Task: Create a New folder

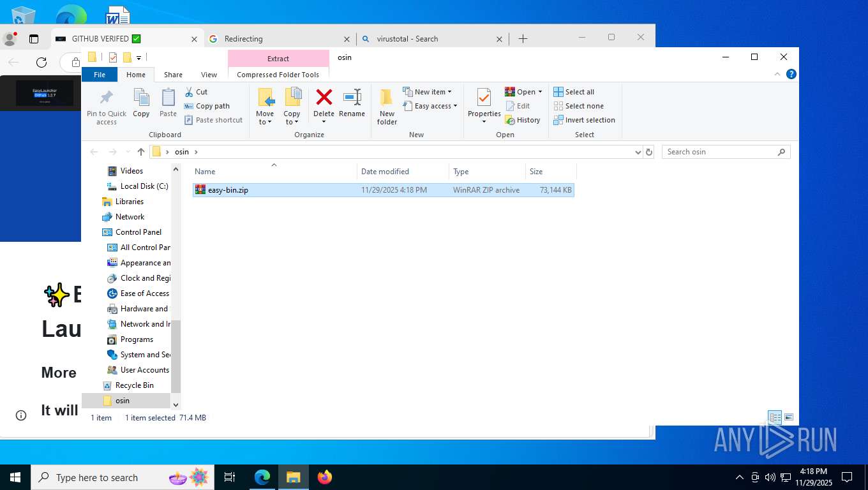Action: (387, 107)
